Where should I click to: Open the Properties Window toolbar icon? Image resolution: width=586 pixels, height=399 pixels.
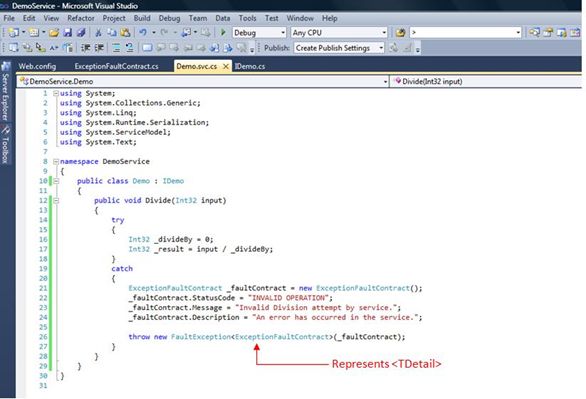pos(548,33)
